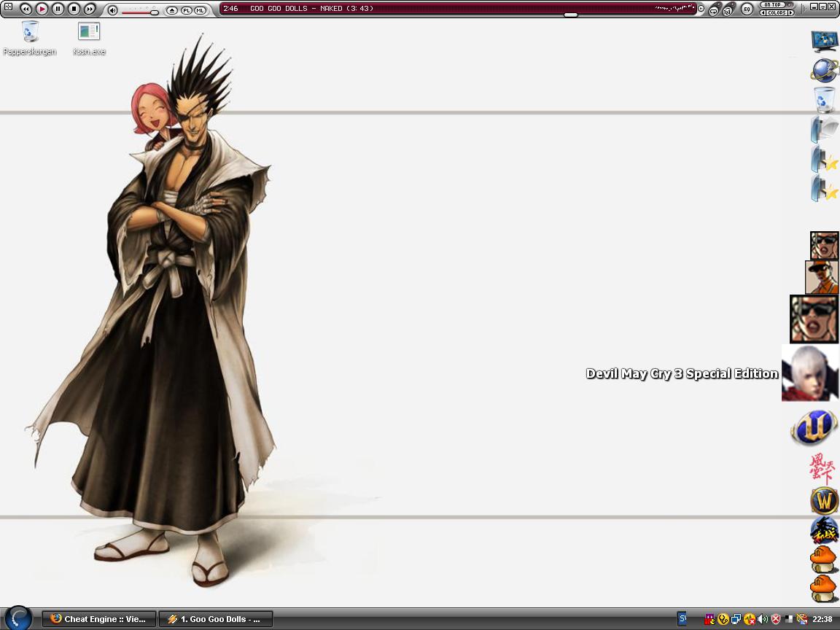840x630 pixels.
Task: Toggle the Winamp ML media library
Action: coord(200,10)
